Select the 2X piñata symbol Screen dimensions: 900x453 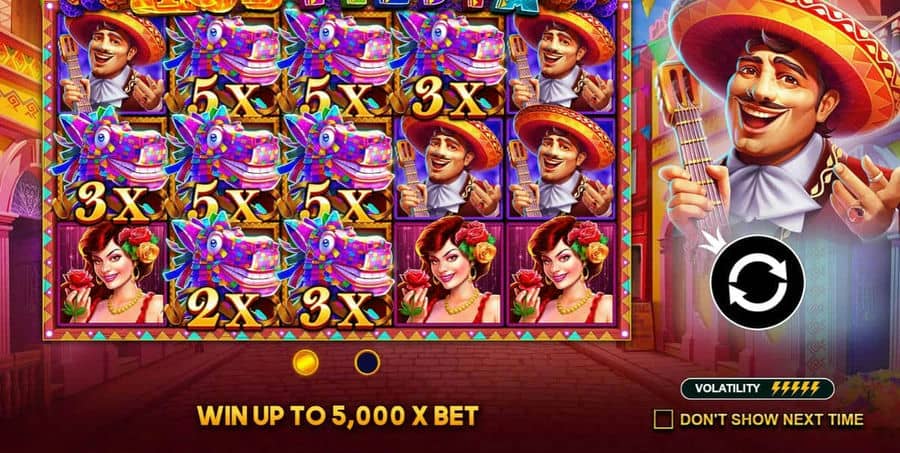click(x=223, y=275)
